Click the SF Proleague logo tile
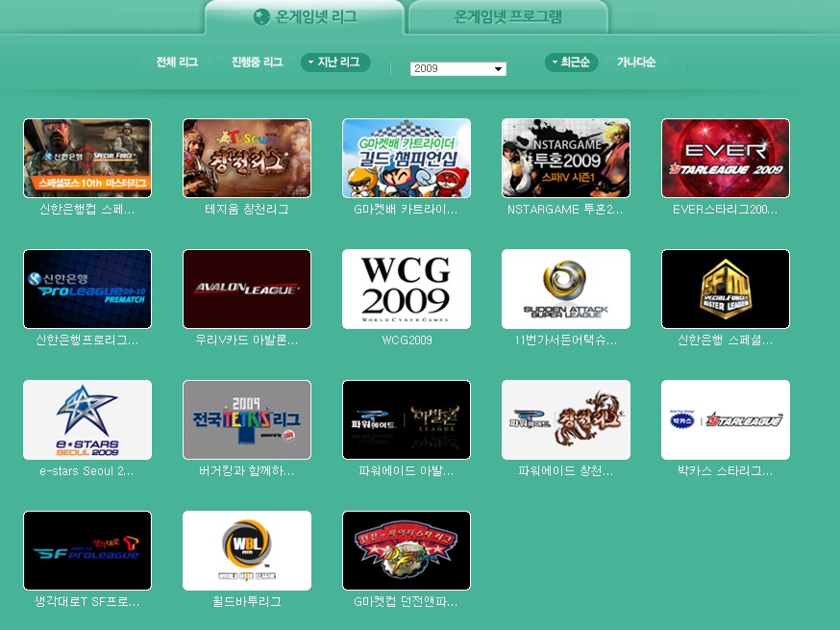The image size is (840, 630). coord(87,550)
